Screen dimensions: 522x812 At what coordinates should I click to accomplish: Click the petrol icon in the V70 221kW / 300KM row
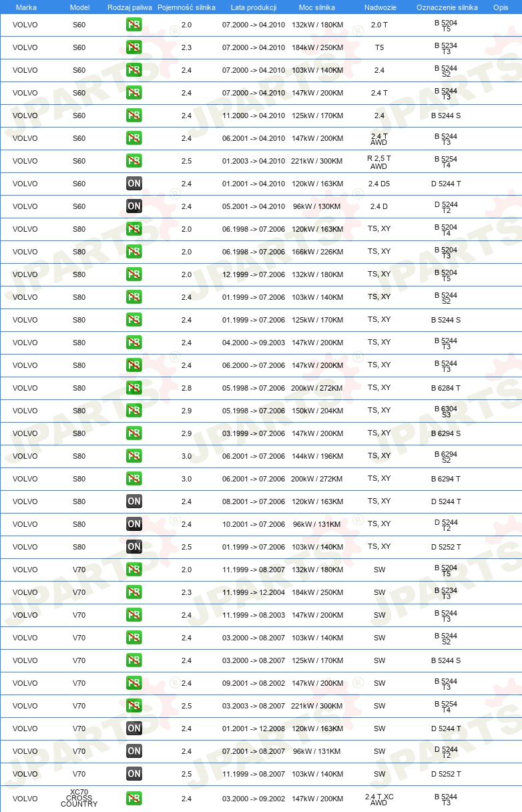point(134,706)
